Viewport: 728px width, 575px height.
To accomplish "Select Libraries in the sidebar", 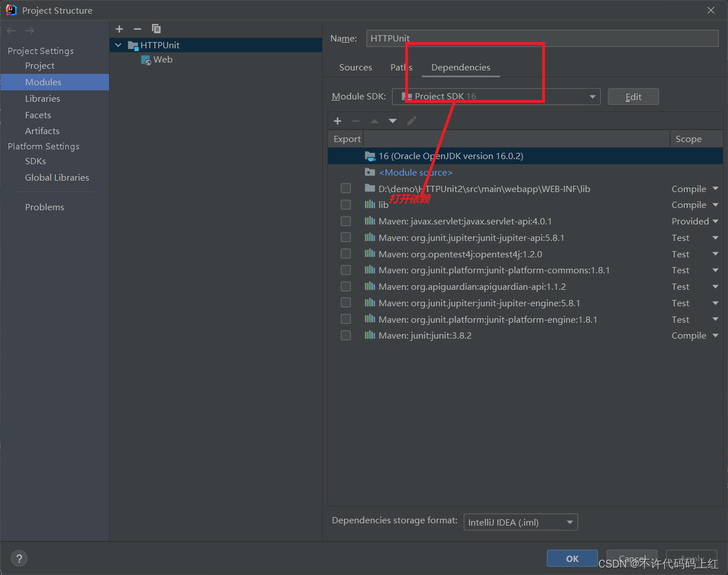I will 43,98.
